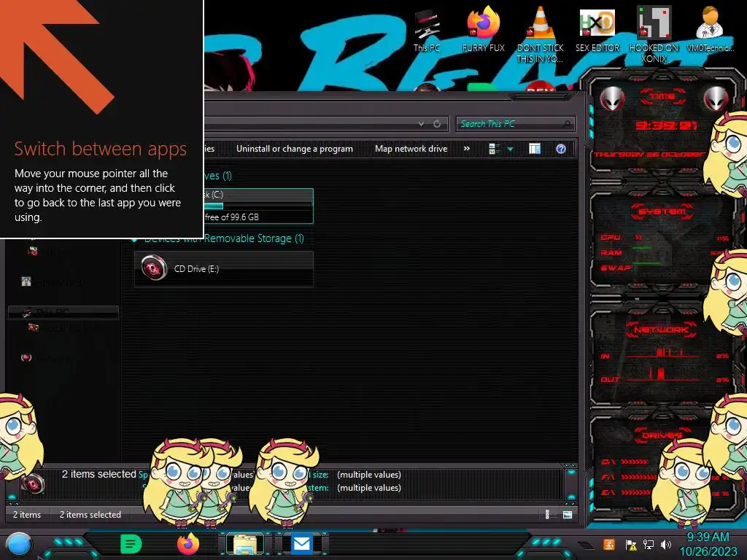The width and height of the screenshot is (747, 560).
Task: Switch to details view in status bar
Action: pyautogui.click(x=547, y=514)
